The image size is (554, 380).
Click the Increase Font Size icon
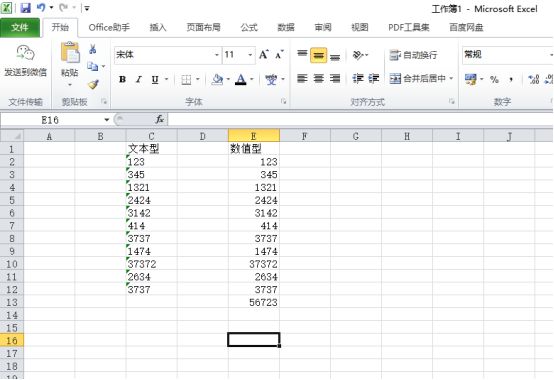click(x=264, y=55)
